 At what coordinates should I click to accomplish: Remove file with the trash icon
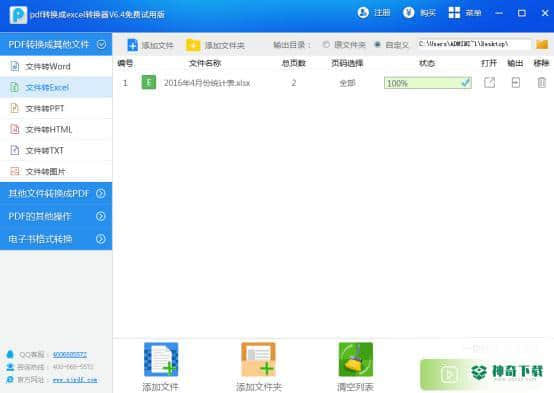[542, 83]
